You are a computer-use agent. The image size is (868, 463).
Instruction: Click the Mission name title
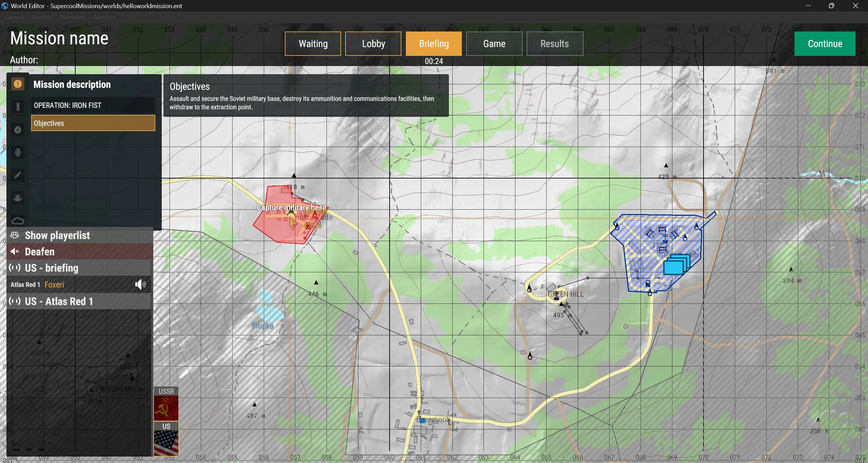click(x=59, y=38)
